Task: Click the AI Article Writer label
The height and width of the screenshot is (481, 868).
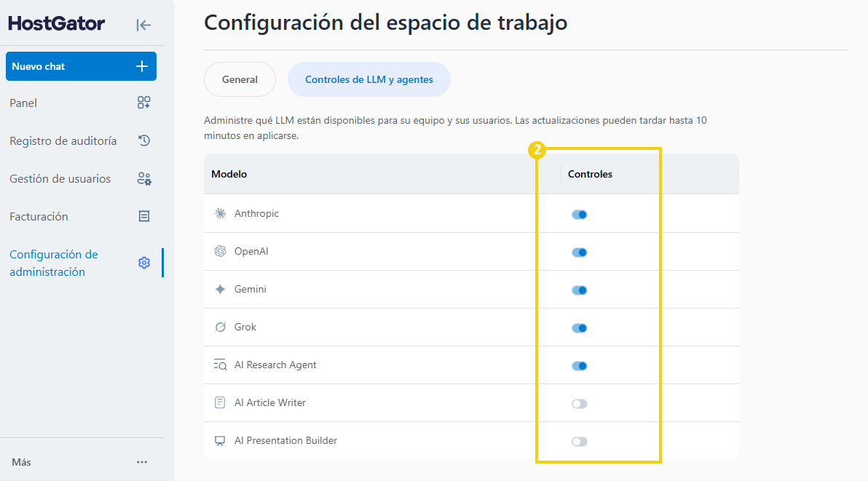Action: (269, 402)
